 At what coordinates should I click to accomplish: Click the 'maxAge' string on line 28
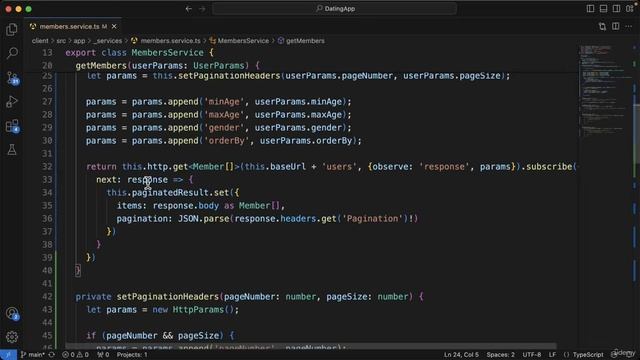click(224, 115)
